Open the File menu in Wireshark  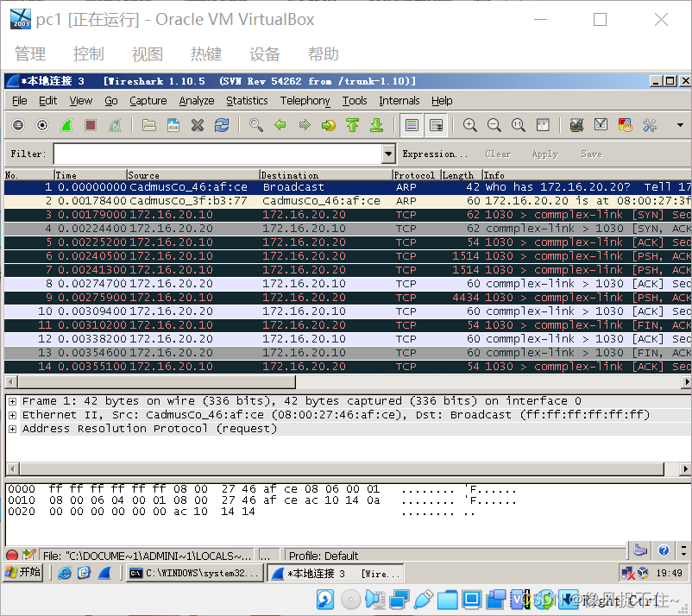[x=20, y=101]
